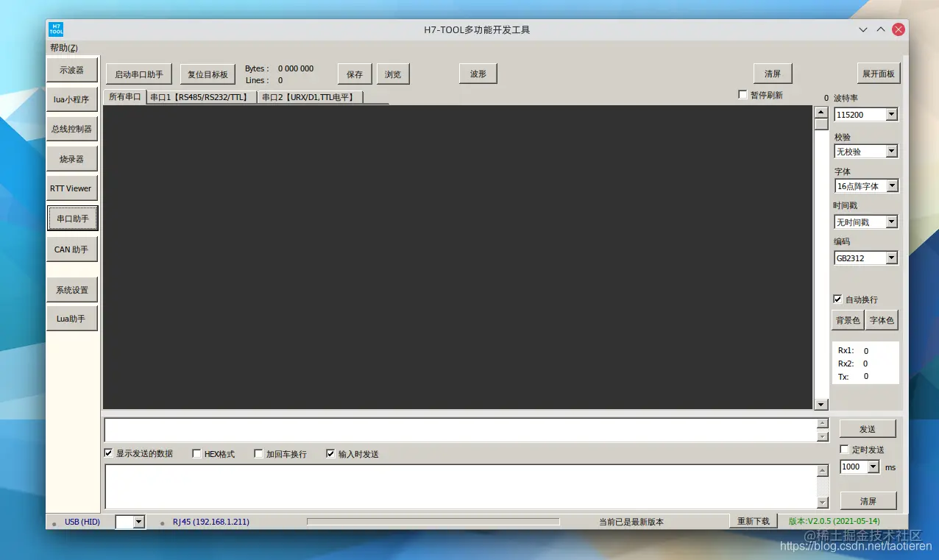This screenshot has height=560, width=939.
Task: Click the Rx1: 0 counter
Action: point(853,351)
